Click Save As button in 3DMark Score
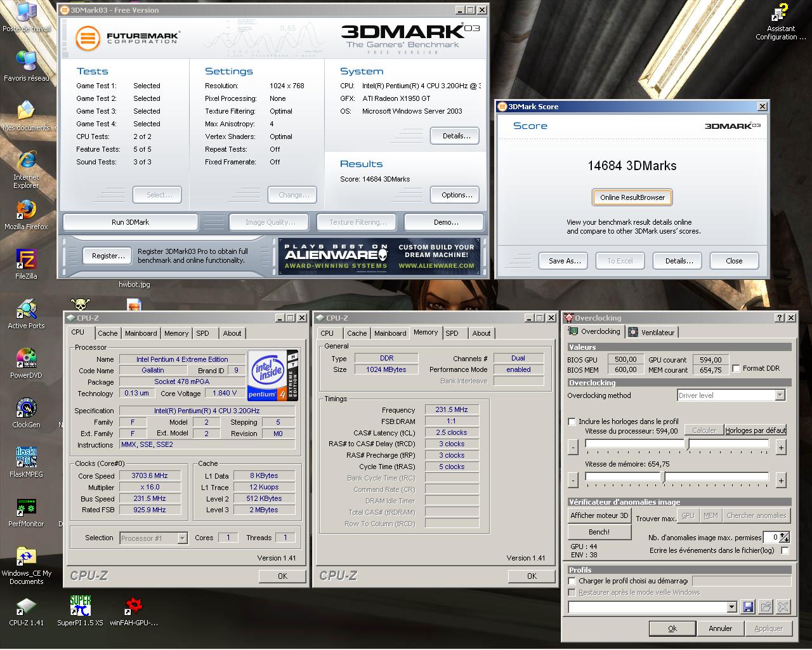 pyautogui.click(x=564, y=261)
